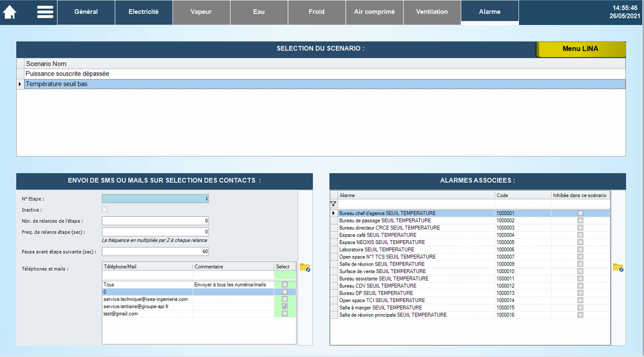The image size is (644, 357).
Task: Click the Alarme column header
Action: click(x=416, y=196)
